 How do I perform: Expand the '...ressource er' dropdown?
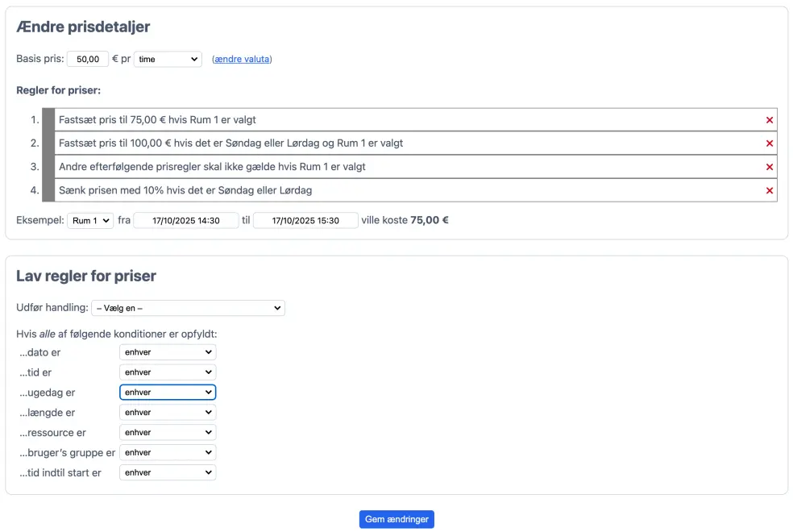click(168, 433)
